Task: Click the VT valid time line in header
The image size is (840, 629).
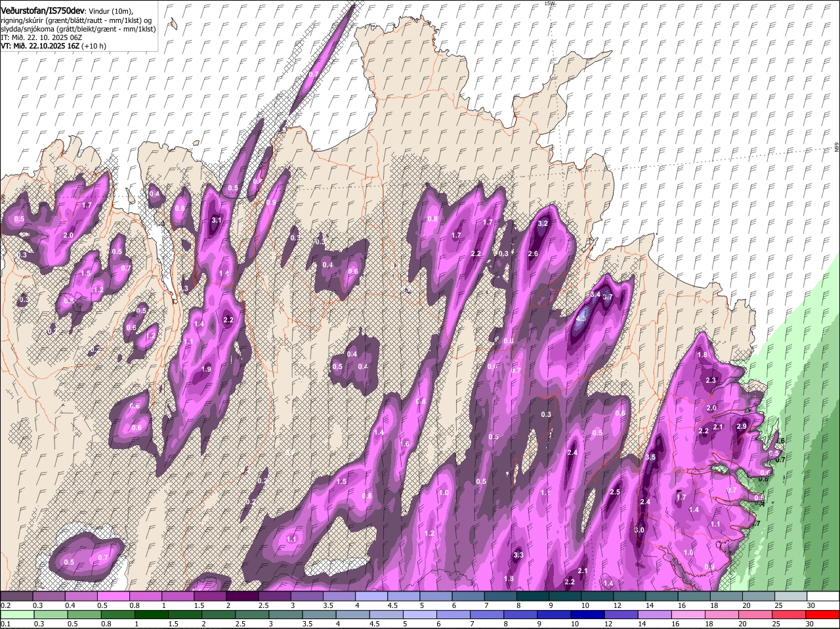Action: (52, 46)
